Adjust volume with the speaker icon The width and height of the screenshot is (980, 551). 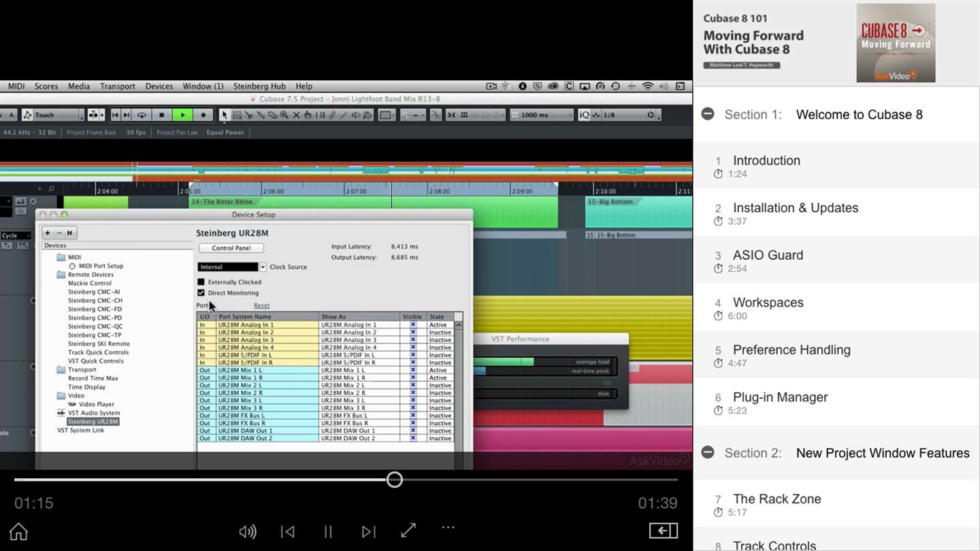pyautogui.click(x=248, y=531)
